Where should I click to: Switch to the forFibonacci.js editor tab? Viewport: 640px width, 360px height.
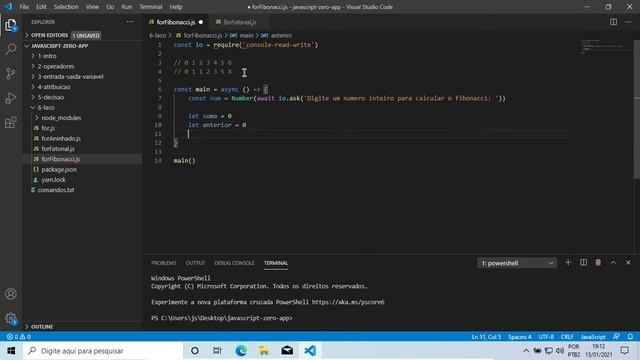click(176, 22)
